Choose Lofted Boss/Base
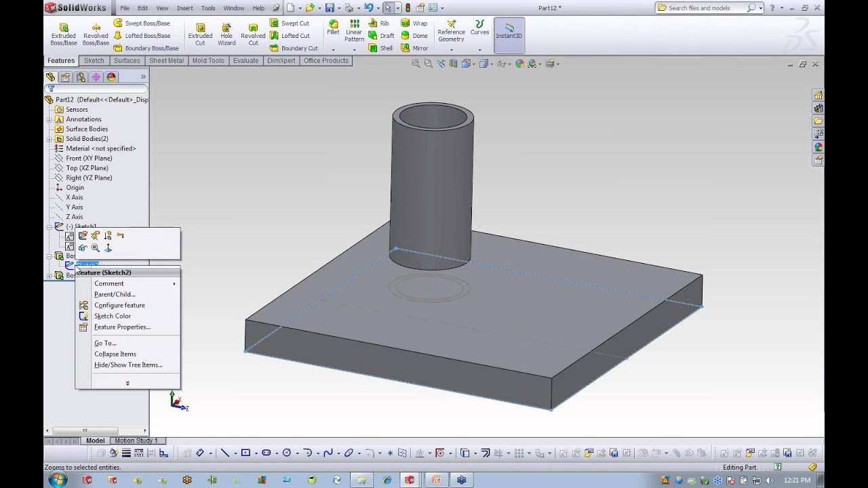Image resolution: width=868 pixels, height=488 pixels. pyautogui.click(x=142, y=36)
